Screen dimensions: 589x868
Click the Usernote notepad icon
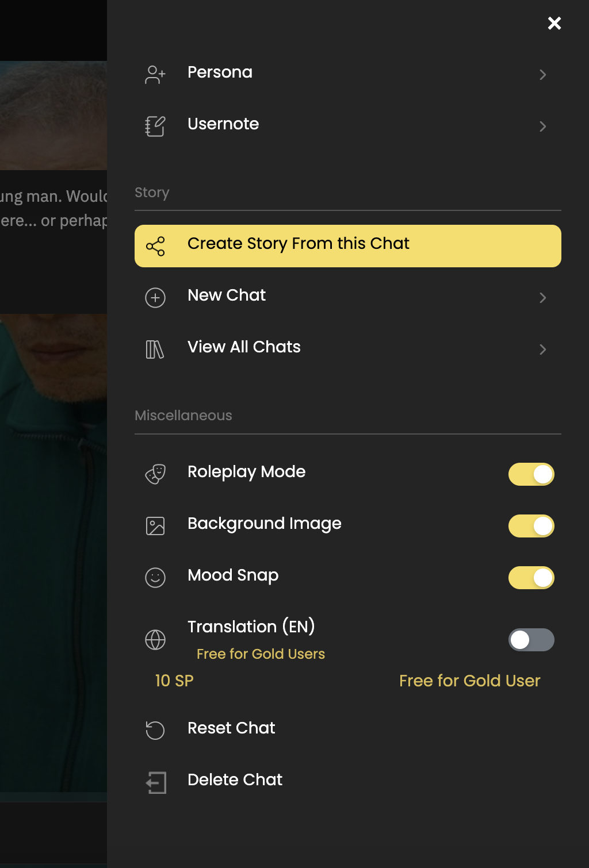tap(155, 126)
